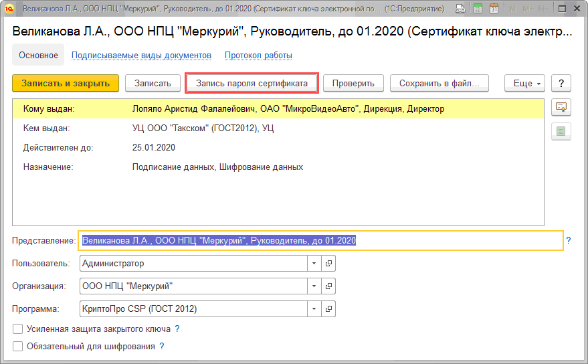
Task: Open form help with the ? button
Action: coord(561,84)
